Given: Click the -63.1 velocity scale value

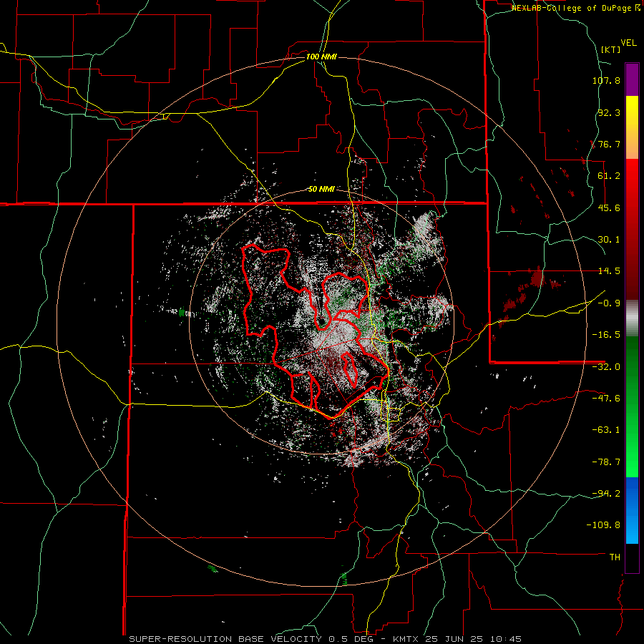Looking at the screenshot, I should 606,430.
